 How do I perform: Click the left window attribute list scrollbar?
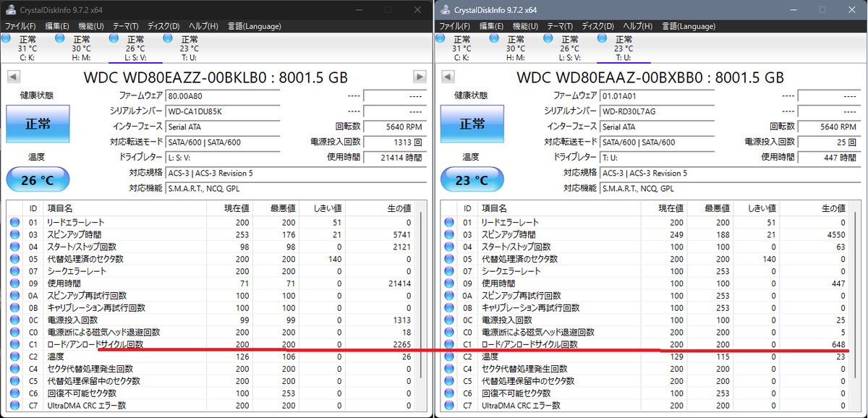click(x=422, y=295)
